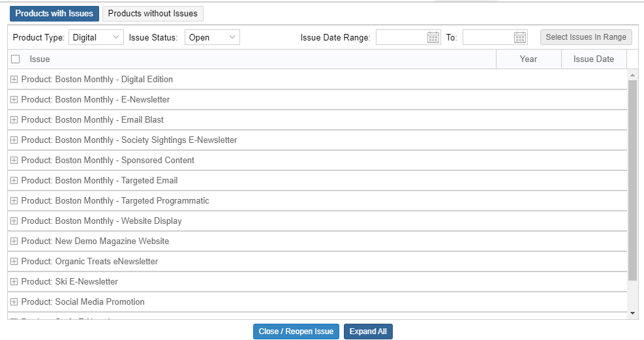Select 'Product: Boston Monthly - Digital Edition' text

97,79
